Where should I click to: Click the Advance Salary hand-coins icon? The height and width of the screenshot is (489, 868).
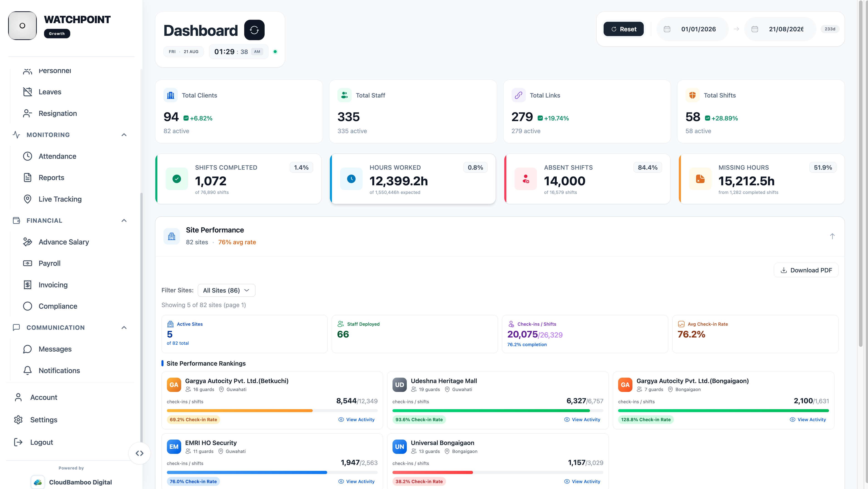tap(27, 242)
